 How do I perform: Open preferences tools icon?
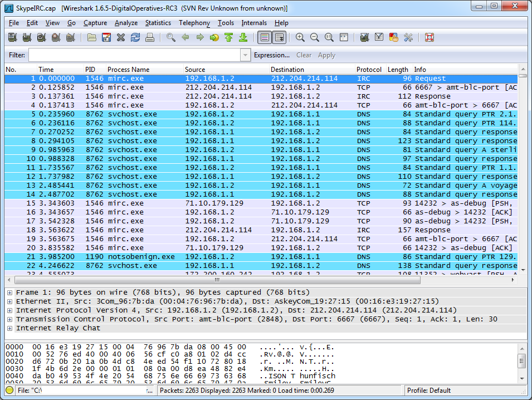tap(408, 37)
